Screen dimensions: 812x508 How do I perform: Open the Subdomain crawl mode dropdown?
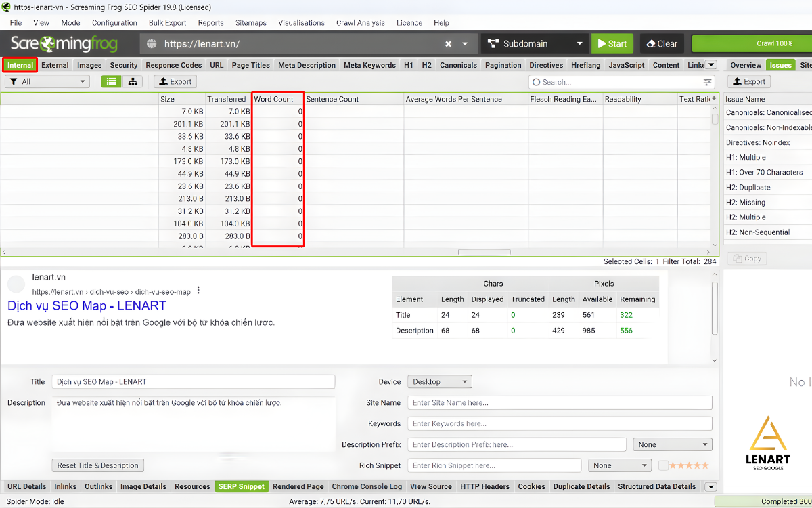pos(535,44)
